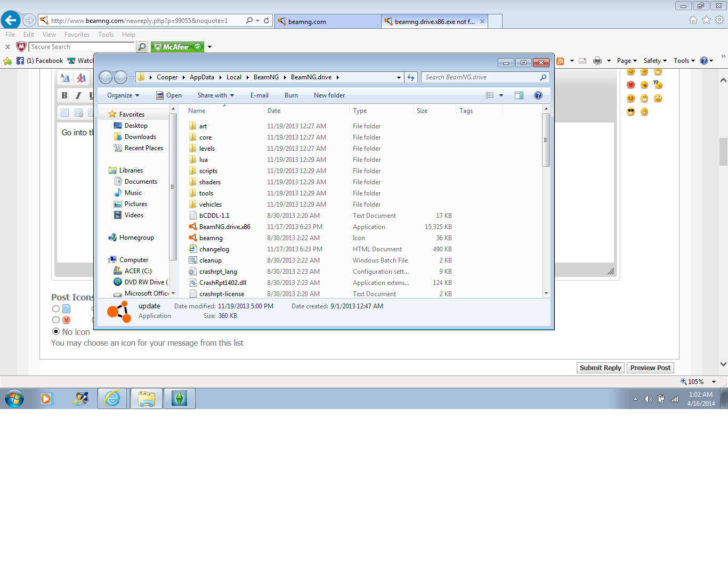
Task: Refresh the page with the reload icon
Action: (x=266, y=20)
